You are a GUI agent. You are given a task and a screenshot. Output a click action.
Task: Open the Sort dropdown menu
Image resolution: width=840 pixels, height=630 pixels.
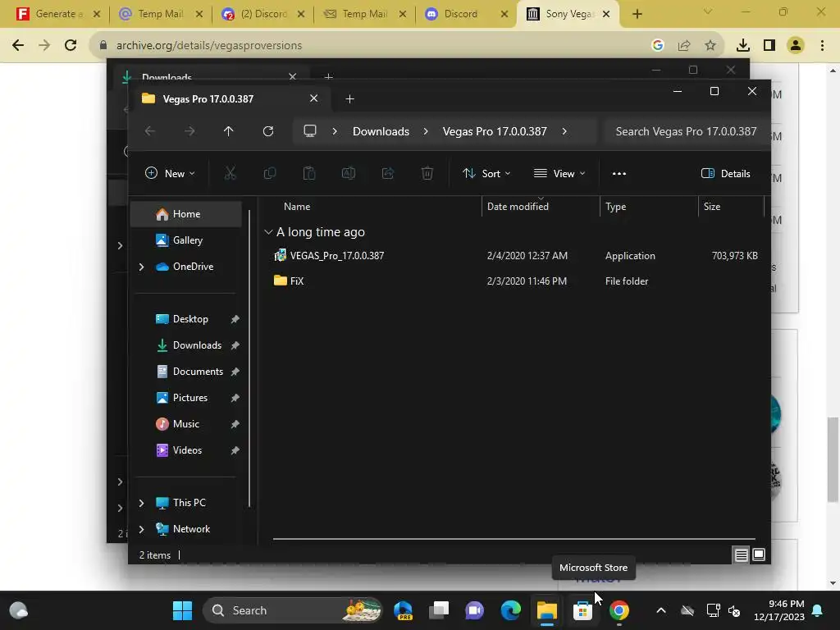486,174
